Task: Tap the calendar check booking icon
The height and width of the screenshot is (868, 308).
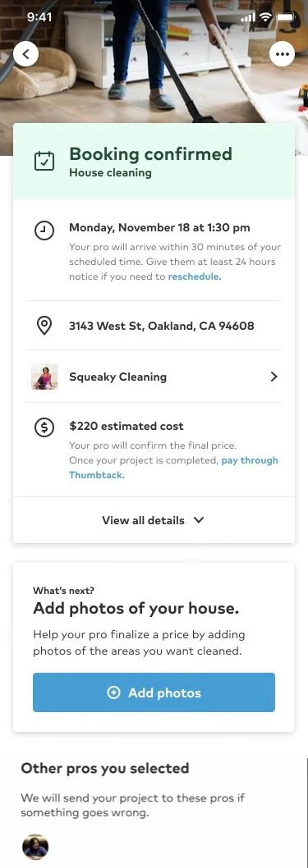Action: coord(44,161)
